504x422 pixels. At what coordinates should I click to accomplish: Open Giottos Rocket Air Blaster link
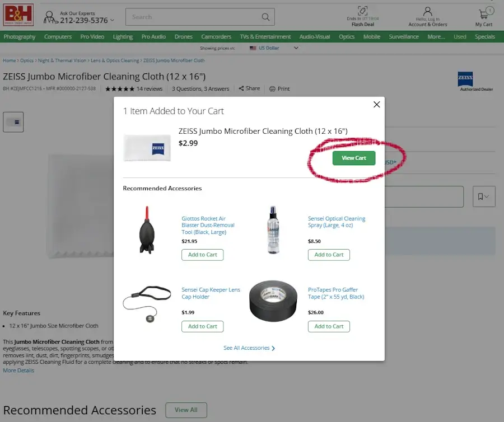click(x=208, y=225)
